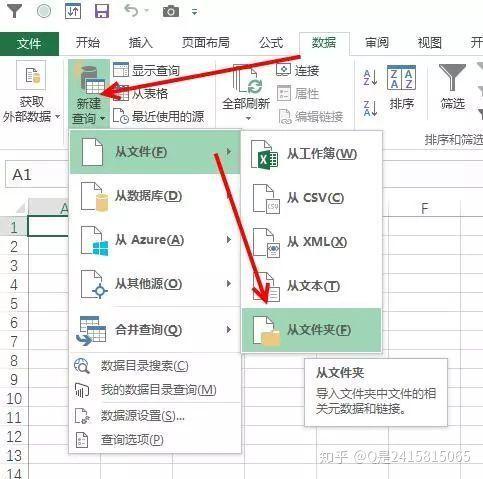The image size is (483, 479).
Task: Click the sort arrows icon in quick access toolbar
Action: [73, 11]
